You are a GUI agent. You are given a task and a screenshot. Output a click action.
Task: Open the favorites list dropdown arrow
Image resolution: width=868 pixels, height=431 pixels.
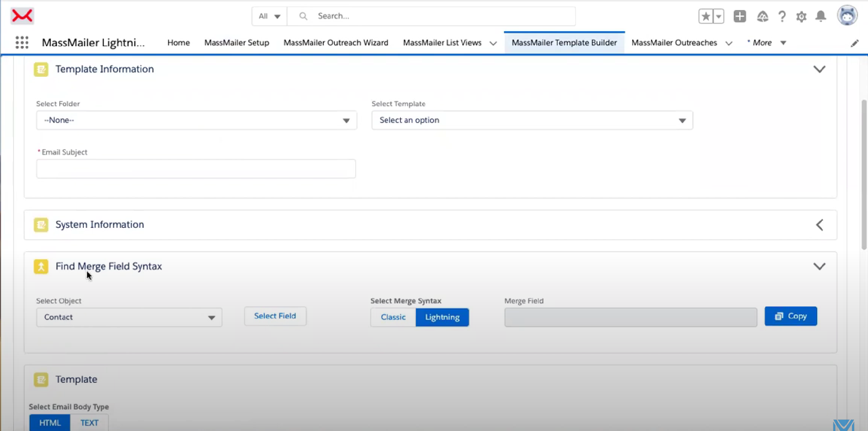[x=718, y=16]
